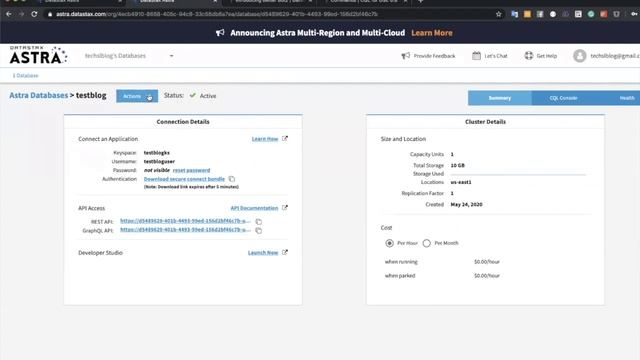Click username value testbloguser
The image size is (640, 360).
(159, 161)
